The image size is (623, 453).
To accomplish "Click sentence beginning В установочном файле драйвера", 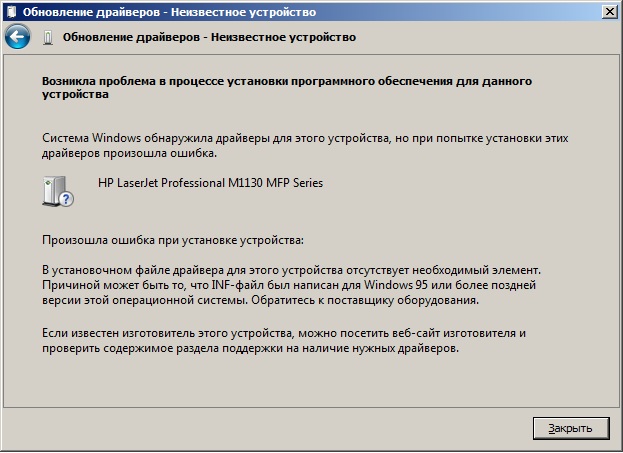I will (291, 270).
